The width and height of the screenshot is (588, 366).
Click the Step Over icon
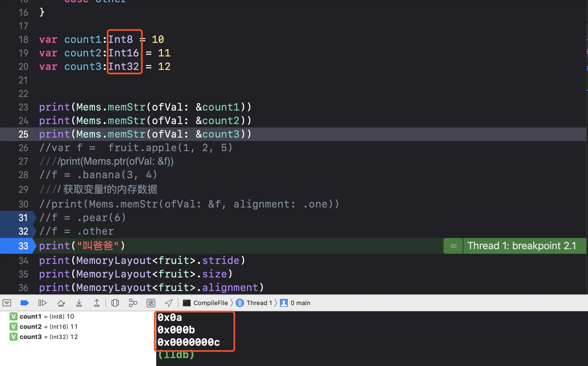61,303
